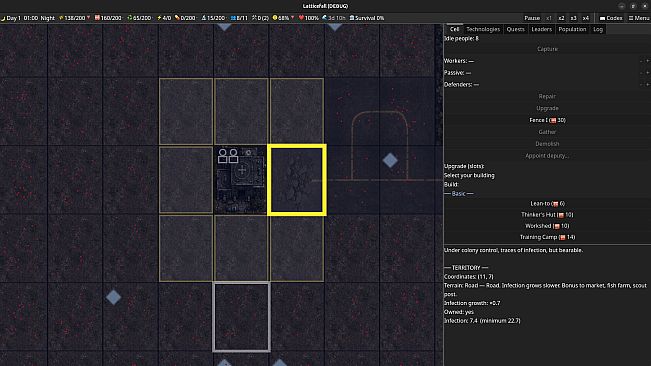Open the game Menu
This screenshot has height=366, width=651.
[639, 18]
